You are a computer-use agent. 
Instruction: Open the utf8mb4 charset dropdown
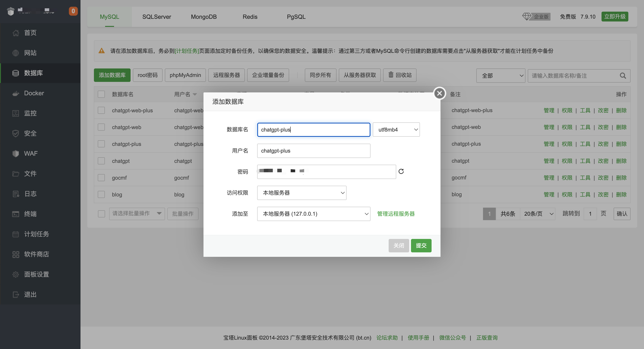tap(396, 130)
